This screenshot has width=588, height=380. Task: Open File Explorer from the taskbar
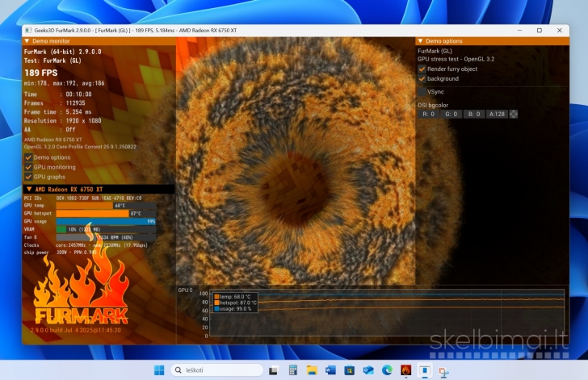coord(311,370)
